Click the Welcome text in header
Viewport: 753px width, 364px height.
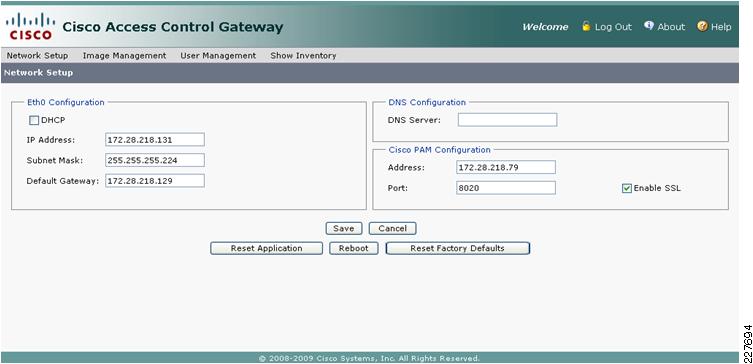[545, 27]
